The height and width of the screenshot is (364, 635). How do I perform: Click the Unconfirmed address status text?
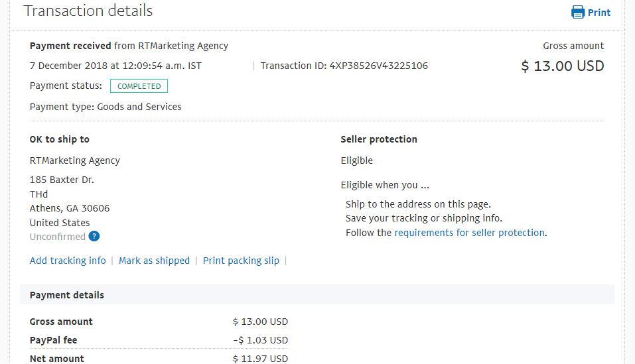point(58,237)
